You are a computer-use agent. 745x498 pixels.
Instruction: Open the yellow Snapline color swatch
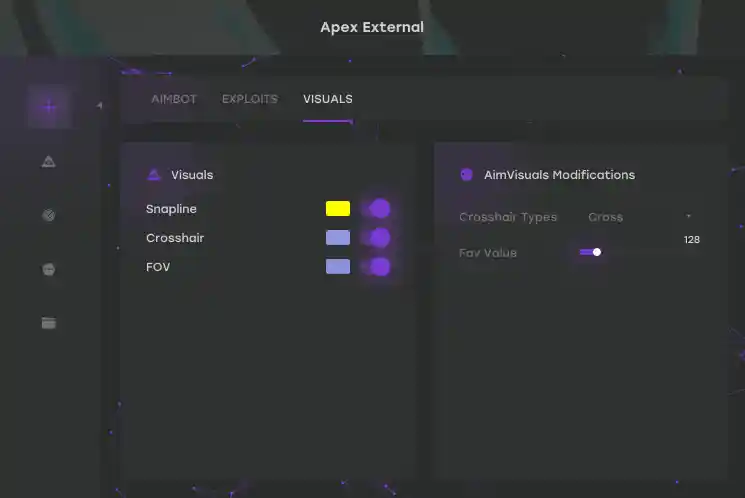[x=338, y=209]
